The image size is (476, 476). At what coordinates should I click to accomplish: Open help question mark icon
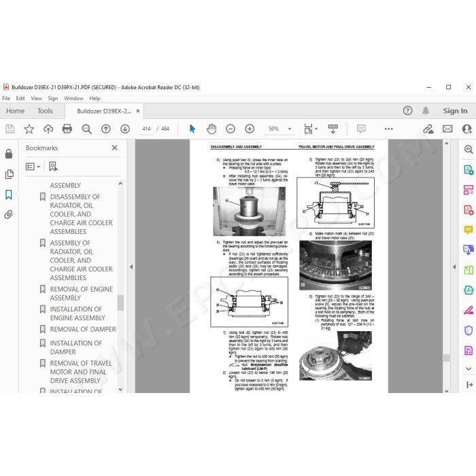408,111
